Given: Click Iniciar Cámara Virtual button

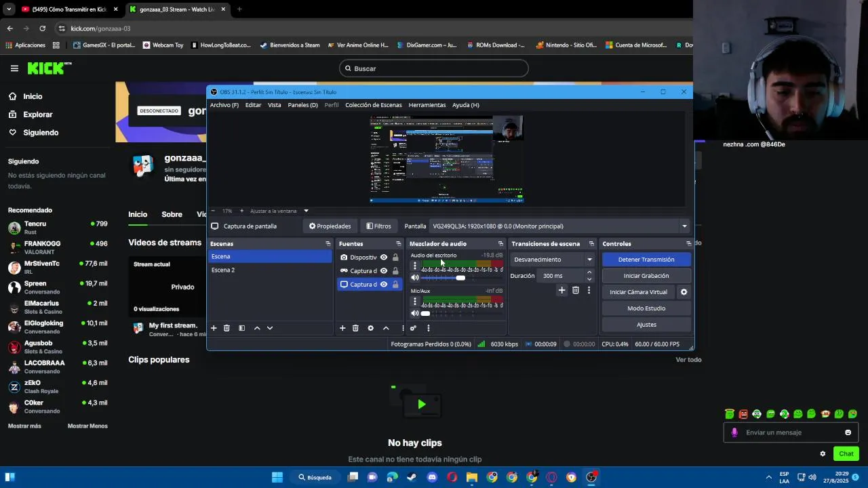Looking at the screenshot, I should pyautogui.click(x=639, y=292).
